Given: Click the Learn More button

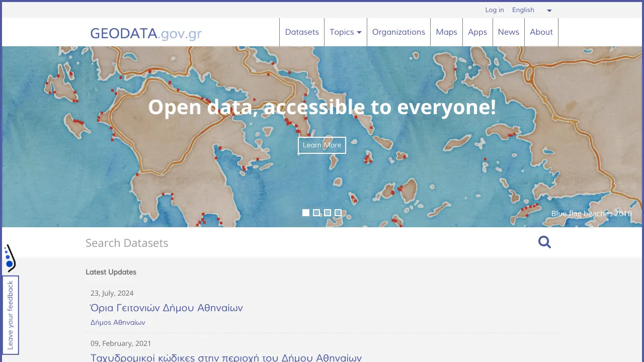Looking at the screenshot, I should [x=322, y=145].
